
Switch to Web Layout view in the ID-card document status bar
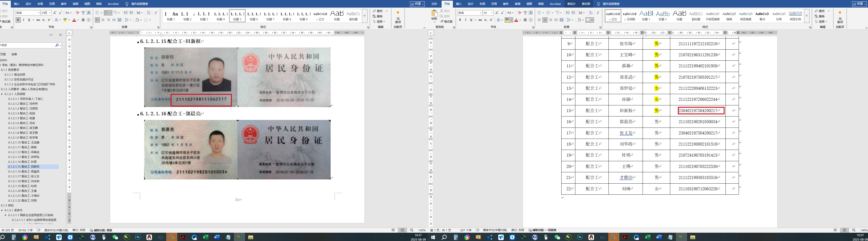411,230
